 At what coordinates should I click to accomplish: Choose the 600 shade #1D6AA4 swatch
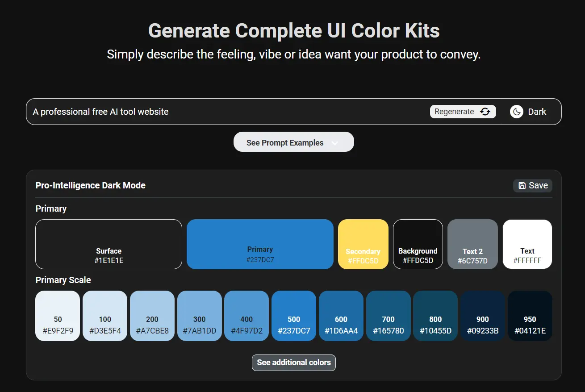click(341, 316)
